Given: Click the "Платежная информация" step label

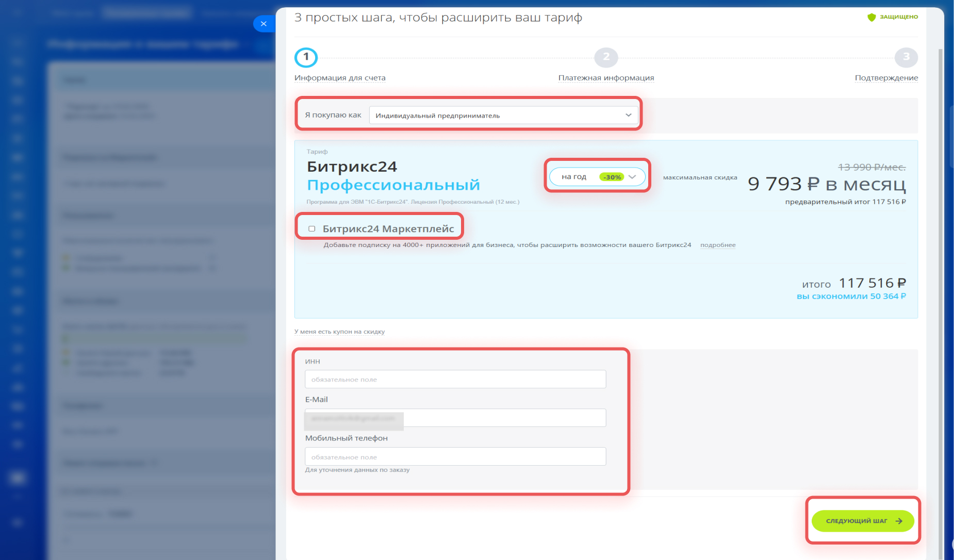Looking at the screenshot, I should click(606, 78).
